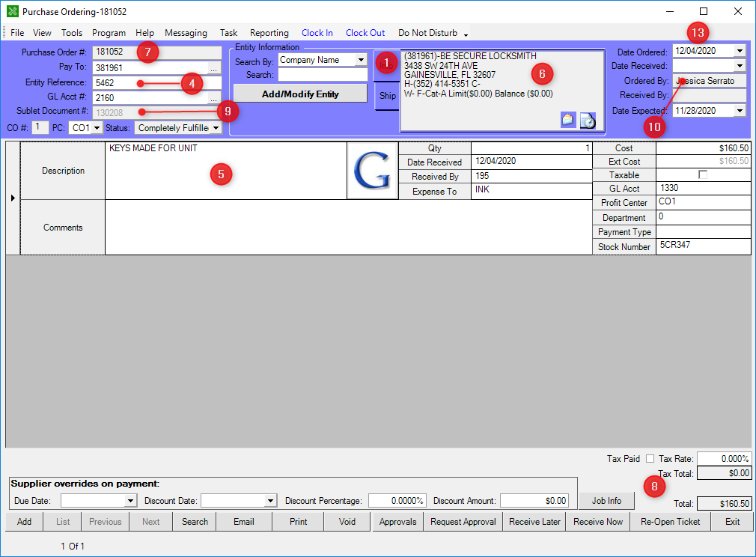
Task: Click the Entity Reference field showing 5462
Action: (x=156, y=83)
